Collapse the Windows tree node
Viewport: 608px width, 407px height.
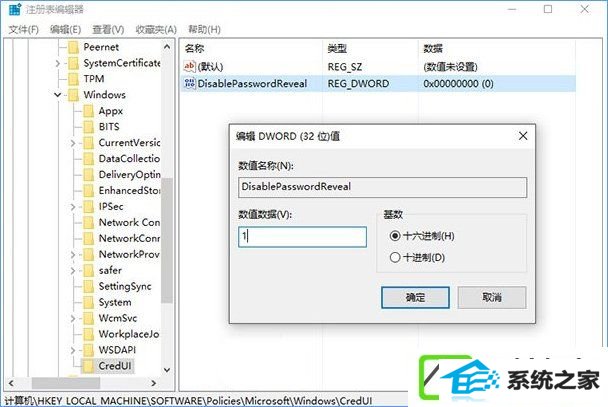58,95
